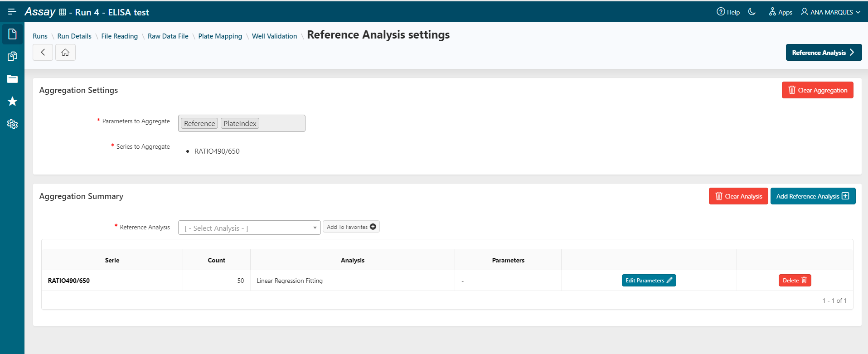This screenshot has width=868, height=354.
Task: Proceed to Reference Analysis step
Action: (x=824, y=53)
